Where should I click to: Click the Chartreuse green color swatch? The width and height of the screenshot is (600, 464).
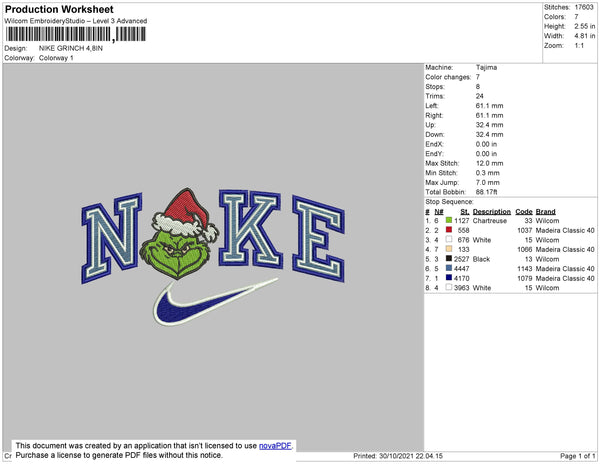449,220
